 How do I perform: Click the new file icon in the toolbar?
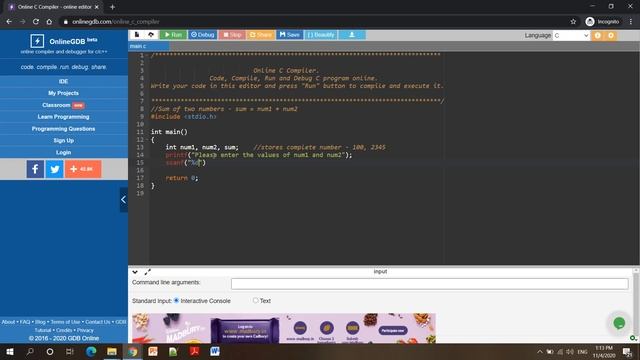pyautogui.click(x=137, y=35)
